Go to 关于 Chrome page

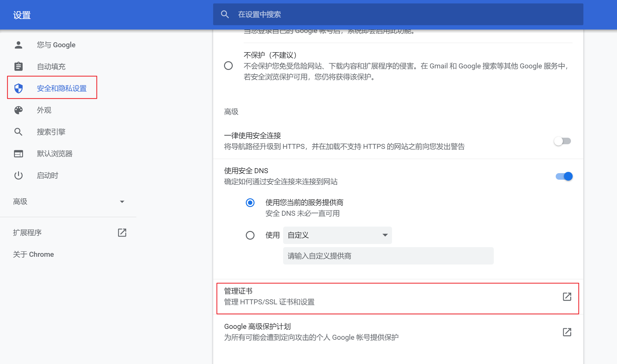33,254
